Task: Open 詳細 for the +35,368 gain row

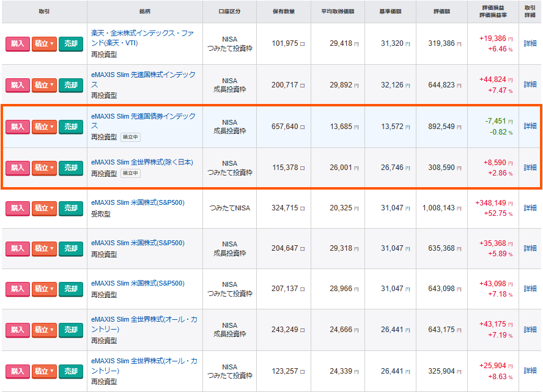Action: coord(530,248)
